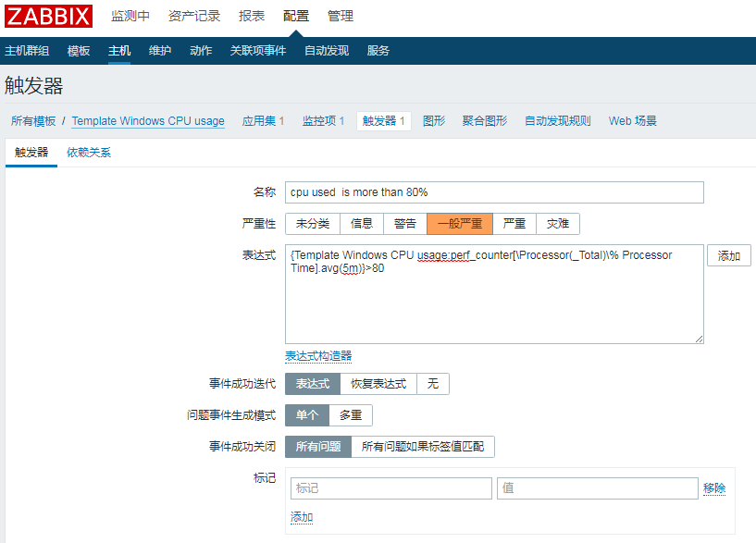Viewport: 756px width, 543px height.
Task: Set severity to 未分类
Action: pyautogui.click(x=313, y=224)
